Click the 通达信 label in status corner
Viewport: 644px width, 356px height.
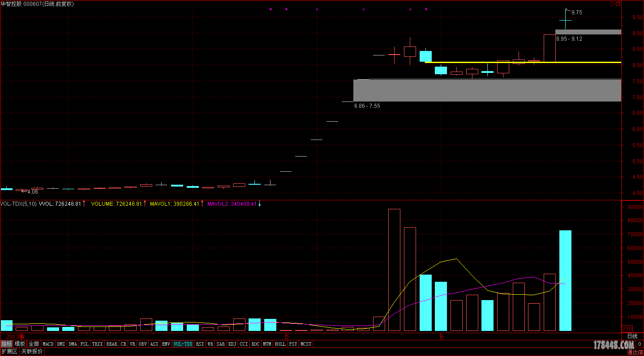(x=635, y=352)
